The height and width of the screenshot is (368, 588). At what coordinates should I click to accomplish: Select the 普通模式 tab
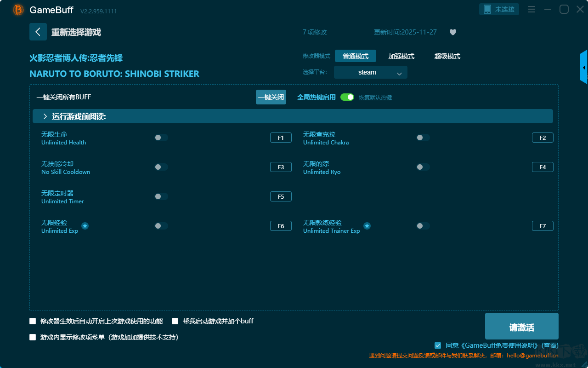356,56
